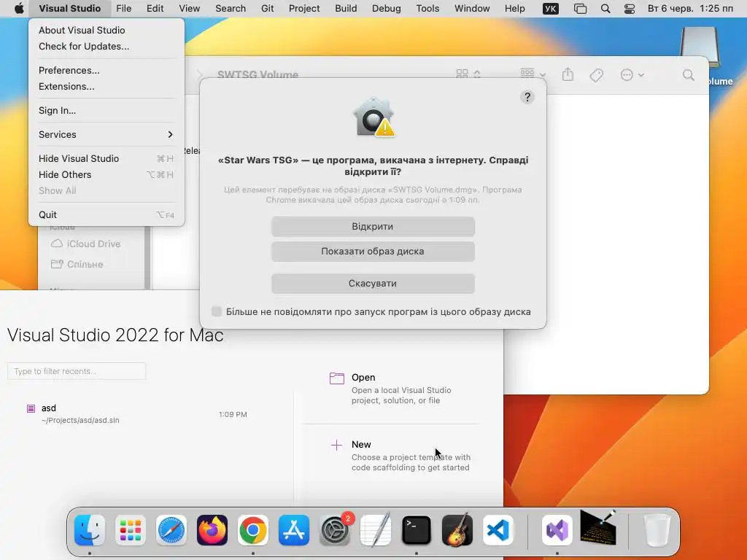Open the Finder action ellipsis menu

click(x=632, y=75)
